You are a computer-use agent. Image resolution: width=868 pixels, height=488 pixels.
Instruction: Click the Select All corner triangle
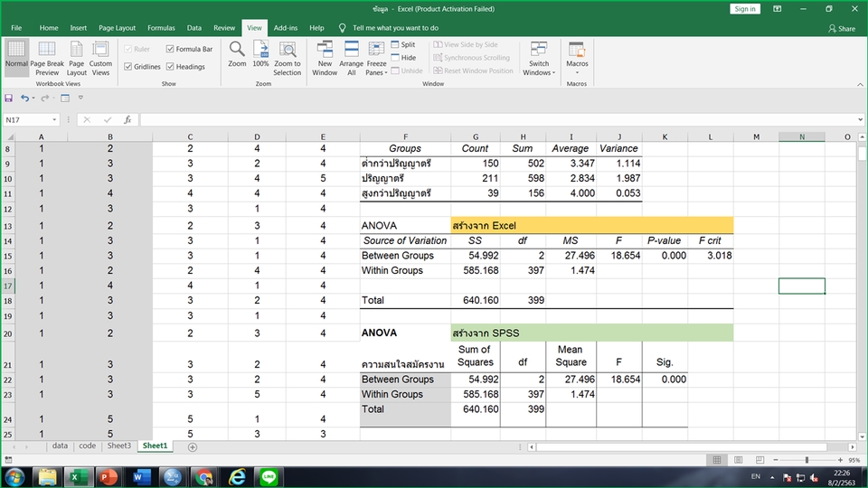pyautogui.click(x=8, y=136)
